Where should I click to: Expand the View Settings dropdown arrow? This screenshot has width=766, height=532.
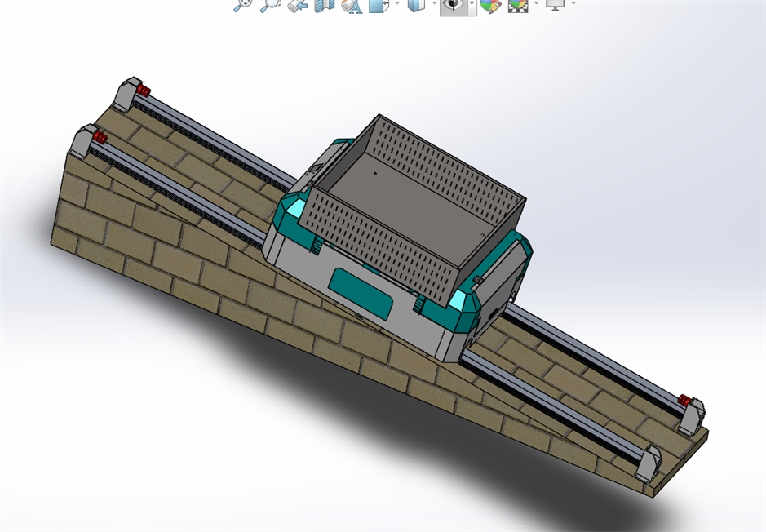point(573,3)
